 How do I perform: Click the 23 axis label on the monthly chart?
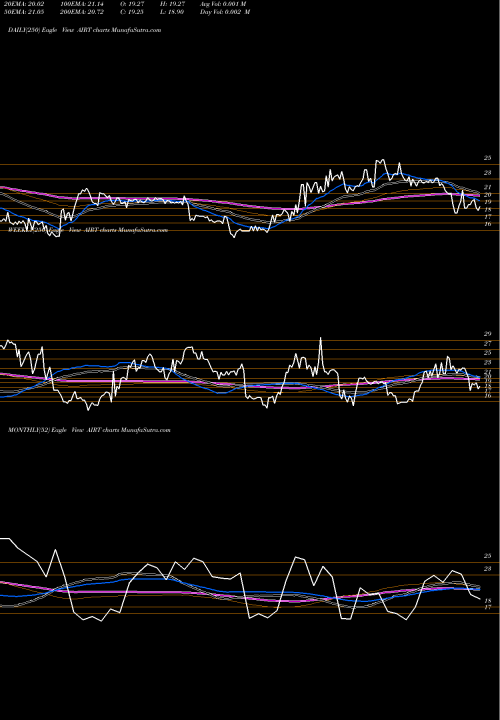coord(488,568)
